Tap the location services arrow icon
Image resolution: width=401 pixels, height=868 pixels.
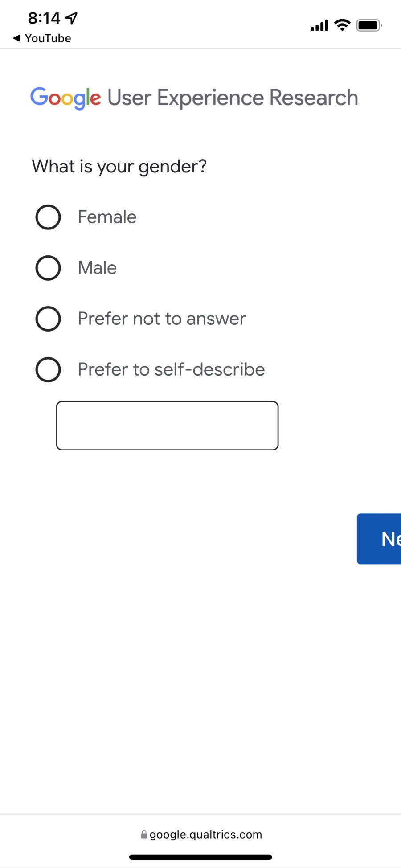pos(72,18)
